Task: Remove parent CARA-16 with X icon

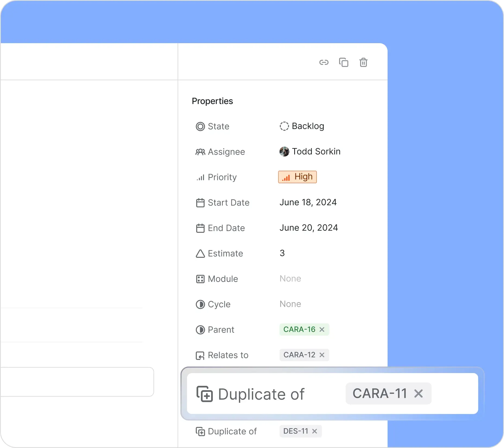Action: [x=322, y=330]
